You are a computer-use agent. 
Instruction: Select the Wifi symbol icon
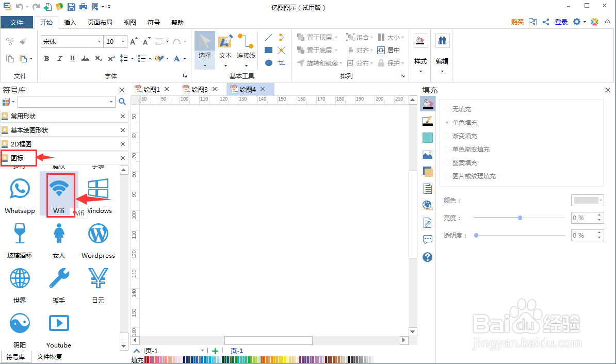click(59, 189)
